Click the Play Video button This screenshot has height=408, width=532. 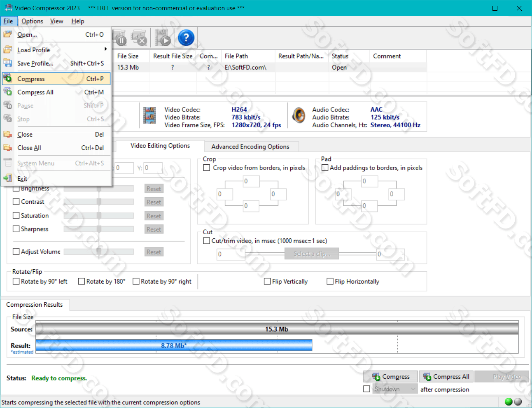tap(502, 376)
